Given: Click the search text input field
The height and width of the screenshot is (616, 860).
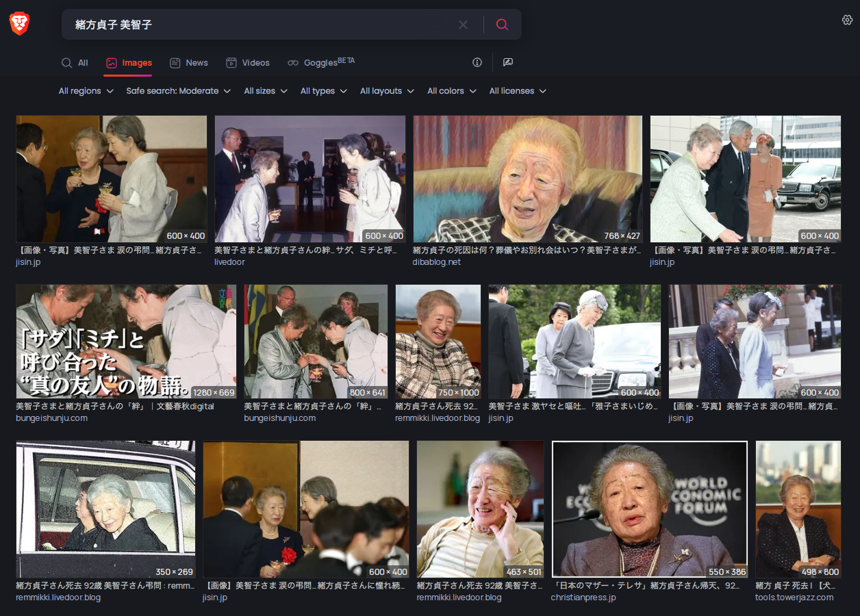Looking at the screenshot, I should [260, 25].
